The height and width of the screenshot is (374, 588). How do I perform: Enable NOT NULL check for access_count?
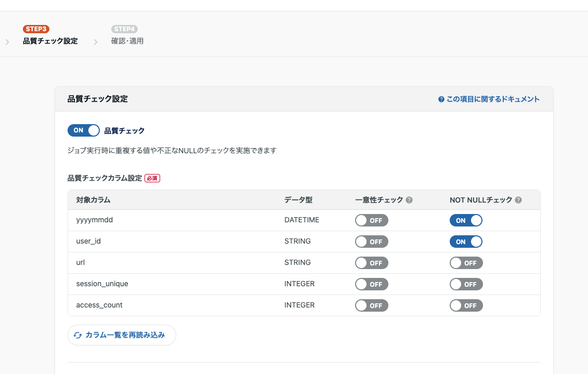pos(466,305)
